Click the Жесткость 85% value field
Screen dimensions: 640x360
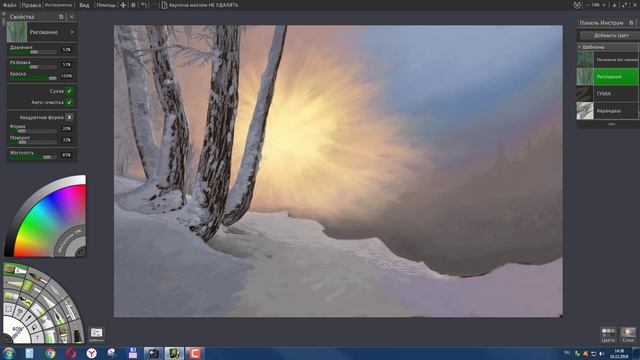[x=67, y=155]
